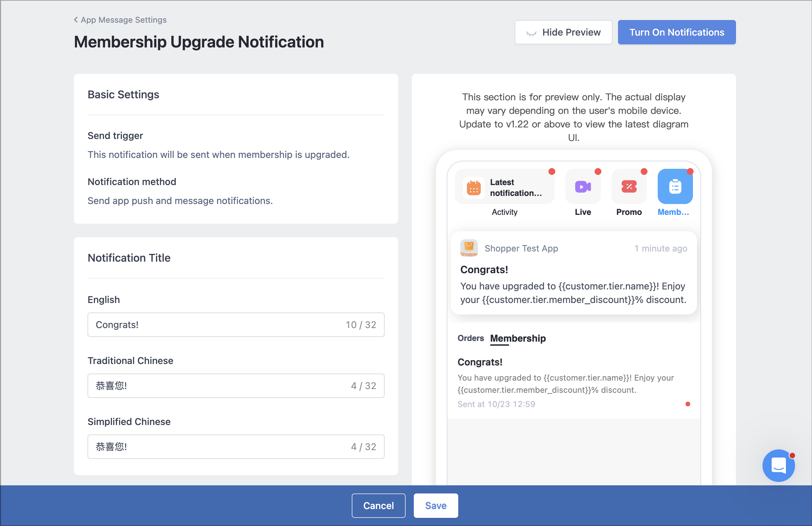Edit the Traditional Chinese title field
The width and height of the screenshot is (812, 526).
pyautogui.click(x=236, y=386)
